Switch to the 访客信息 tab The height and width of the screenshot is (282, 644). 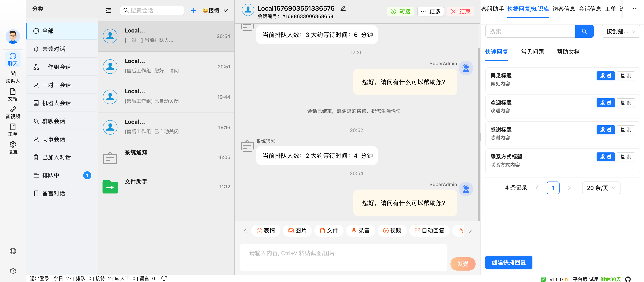point(564,9)
